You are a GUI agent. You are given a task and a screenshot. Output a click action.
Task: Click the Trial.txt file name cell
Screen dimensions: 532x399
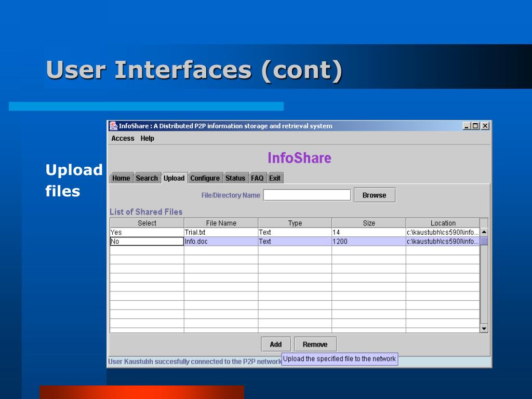point(221,232)
